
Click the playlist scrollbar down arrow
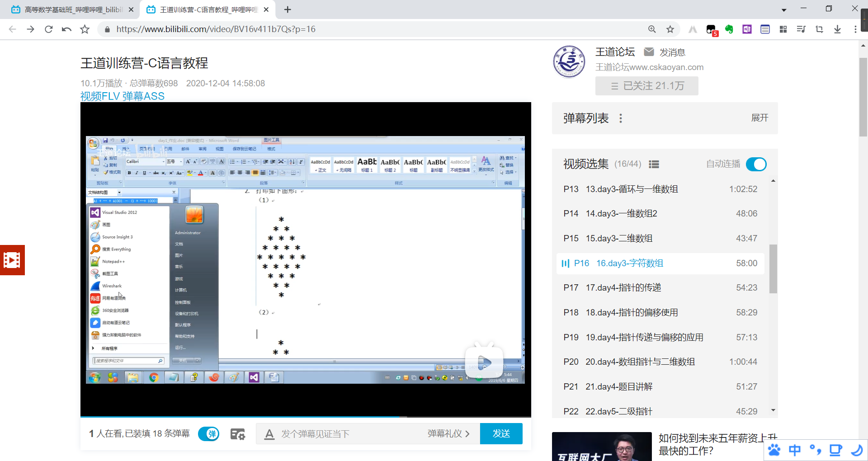(x=773, y=410)
